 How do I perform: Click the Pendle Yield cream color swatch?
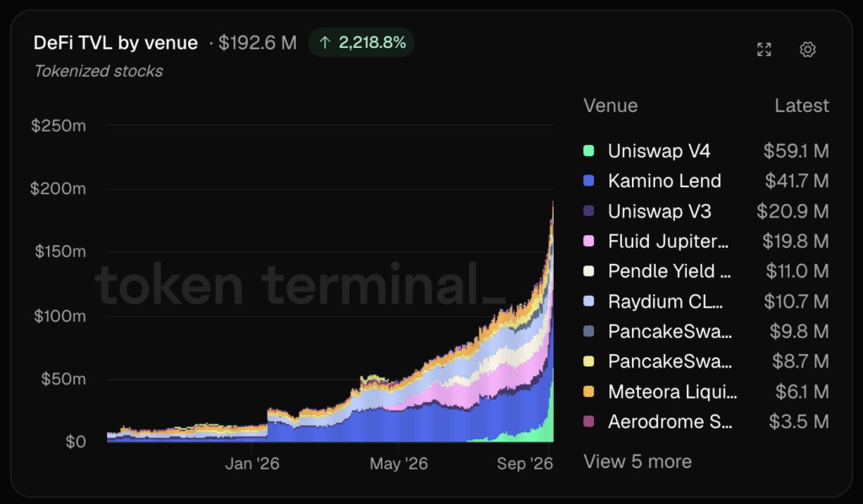[x=588, y=271]
